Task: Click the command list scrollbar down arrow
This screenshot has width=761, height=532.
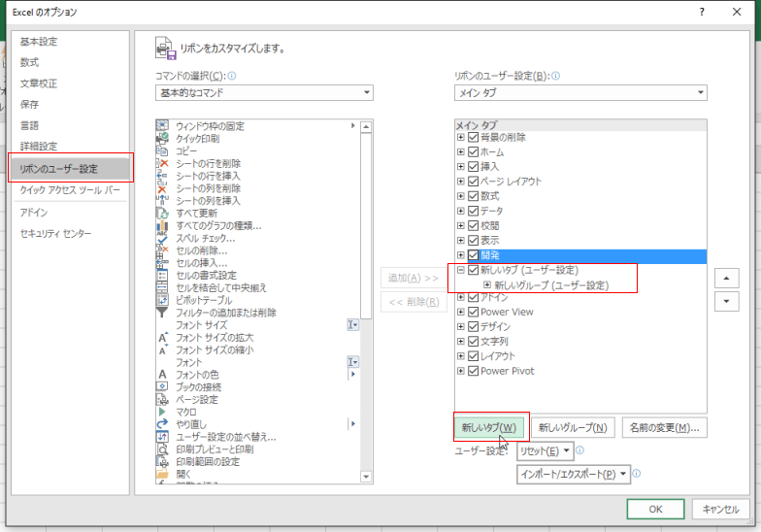Action: 367,478
